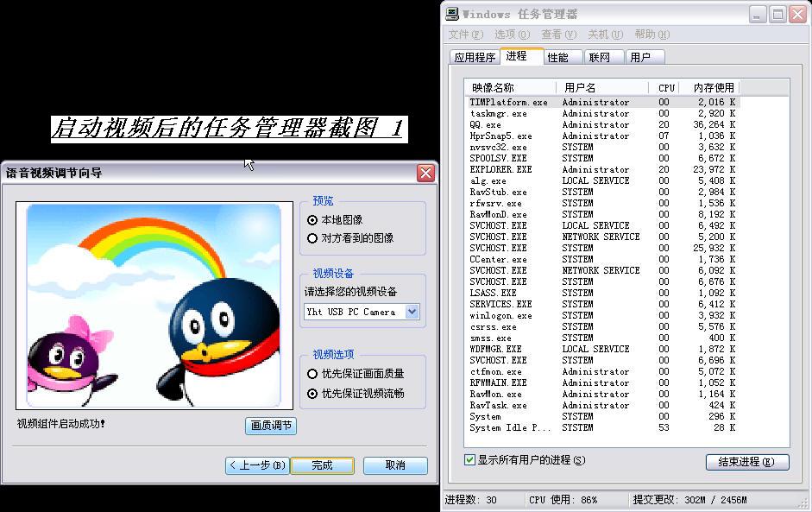Screen dimensions: 812x512
Task: Click 提交更改: 302M / 2456M status entry
Action: [689, 500]
